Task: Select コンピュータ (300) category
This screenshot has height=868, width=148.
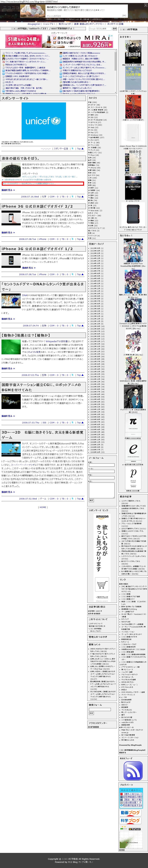Action: click(x=95, y=125)
